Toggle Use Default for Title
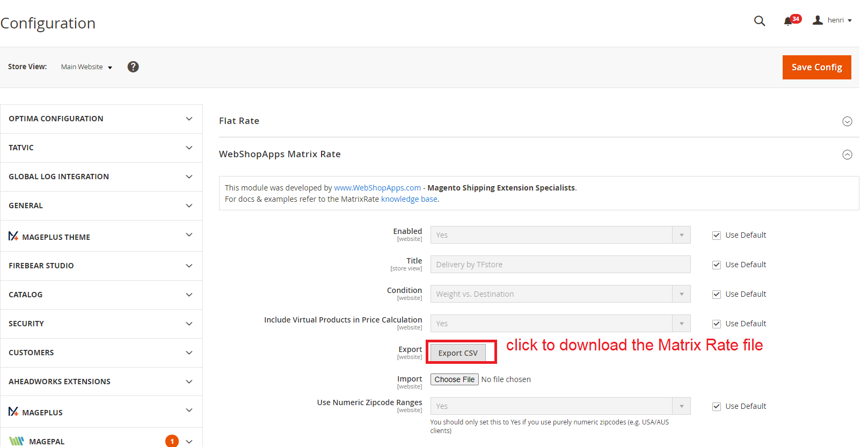 pos(716,265)
